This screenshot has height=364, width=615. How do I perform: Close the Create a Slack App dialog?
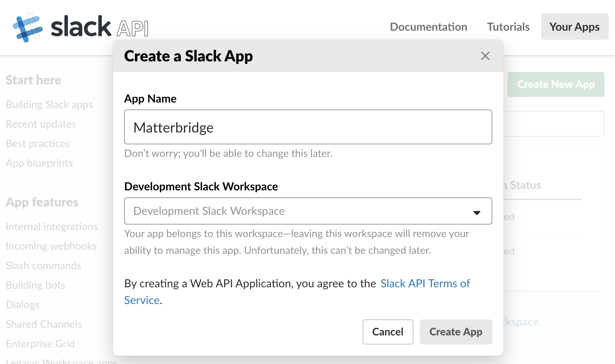pyautogui.click(x=485, y=56)
